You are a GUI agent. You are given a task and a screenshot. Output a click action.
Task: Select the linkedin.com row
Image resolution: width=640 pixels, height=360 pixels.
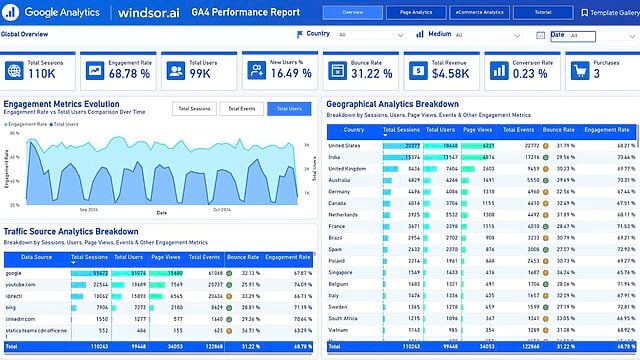click(x=158, y=319)
